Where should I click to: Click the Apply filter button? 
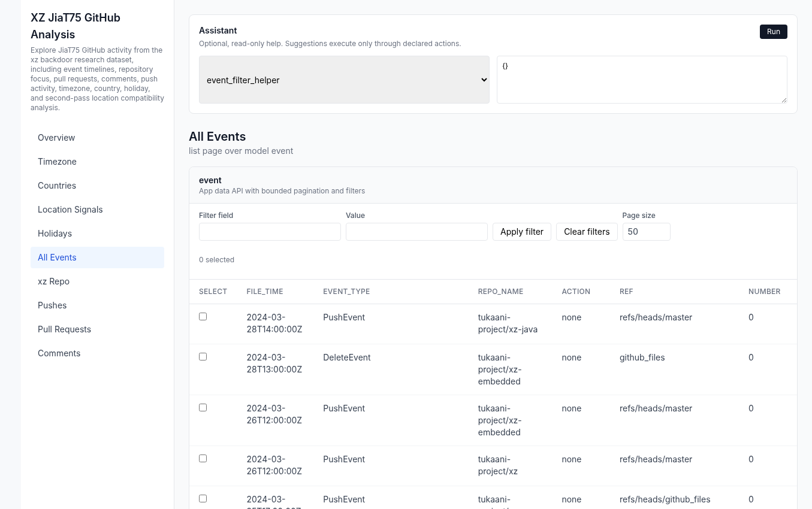coord(522,232)
